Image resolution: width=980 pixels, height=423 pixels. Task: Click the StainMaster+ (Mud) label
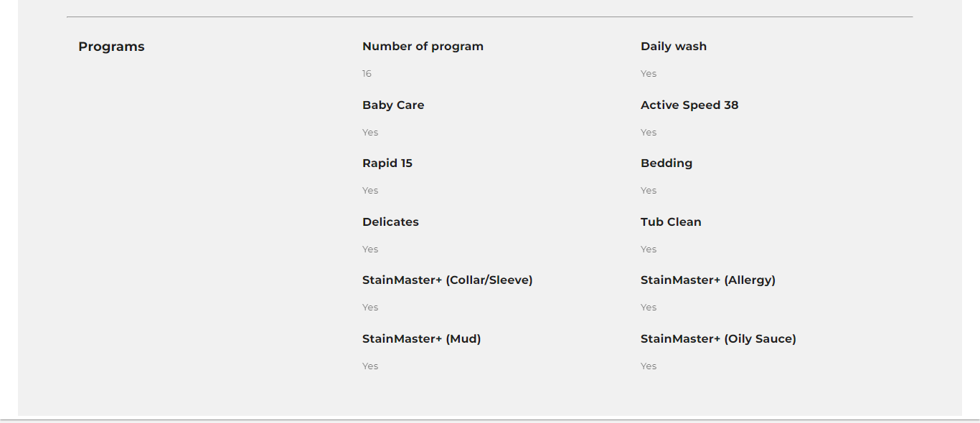coord(421,339)
